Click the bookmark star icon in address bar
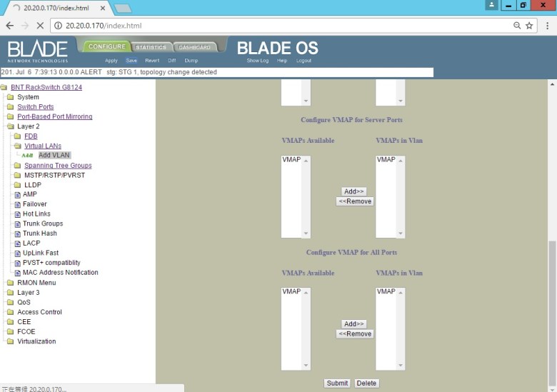 point(529,25)
